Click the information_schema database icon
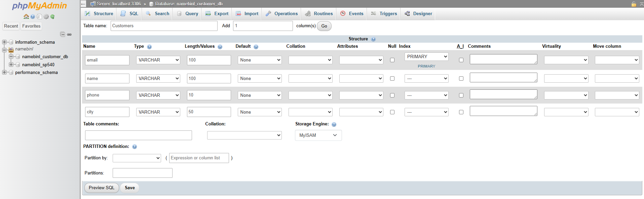The image size is (644, 199). click(11, 42)
